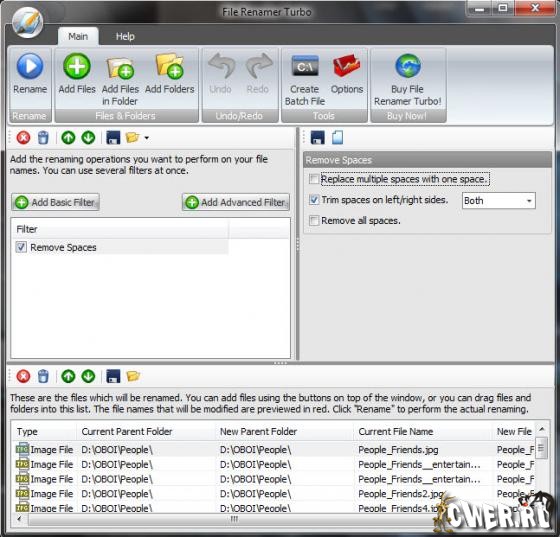
Task: Select People_Friends.jpg file row
Action: 274,450
